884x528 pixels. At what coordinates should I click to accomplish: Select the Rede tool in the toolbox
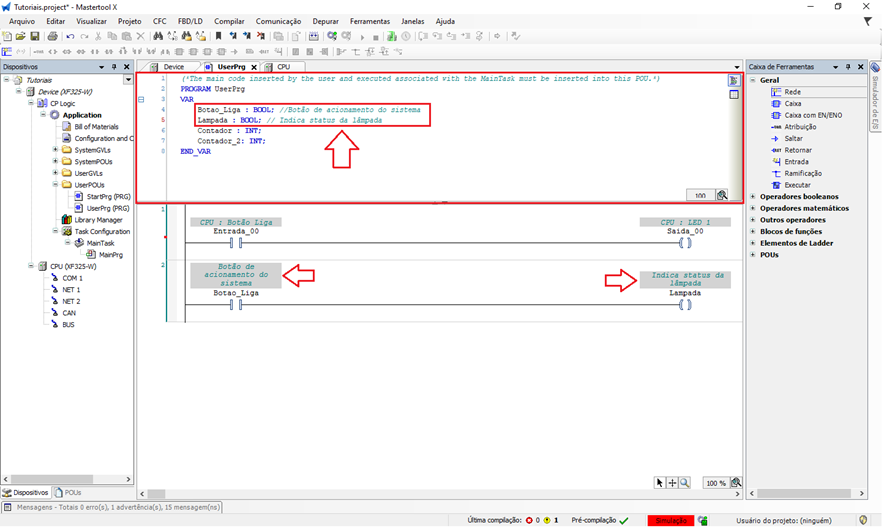[792, 91]
